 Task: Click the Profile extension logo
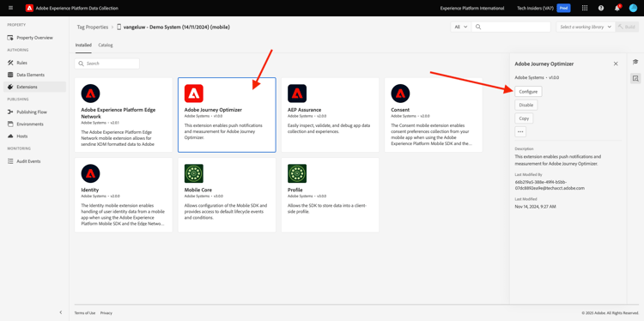tap(297, 173)
